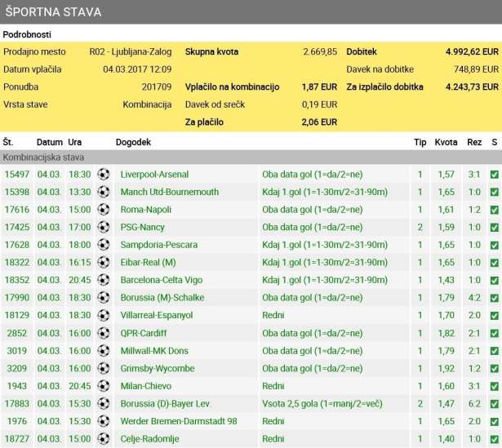
Task: Click event number 15497
Action: coord(16,175)
